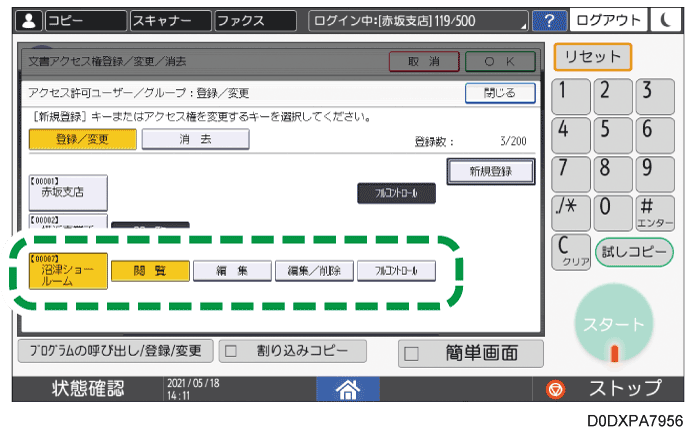
Task: Tap numeric key 1
Action: pos(571,96)
